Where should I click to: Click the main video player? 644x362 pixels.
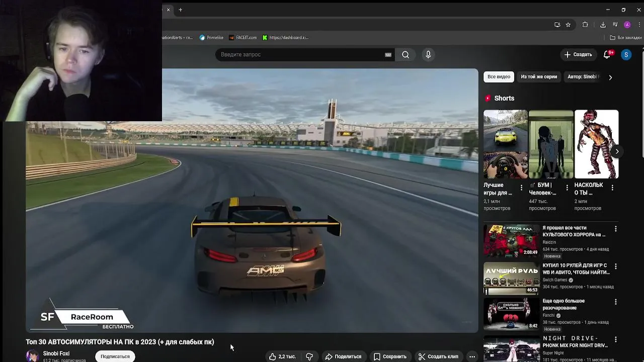252,201
